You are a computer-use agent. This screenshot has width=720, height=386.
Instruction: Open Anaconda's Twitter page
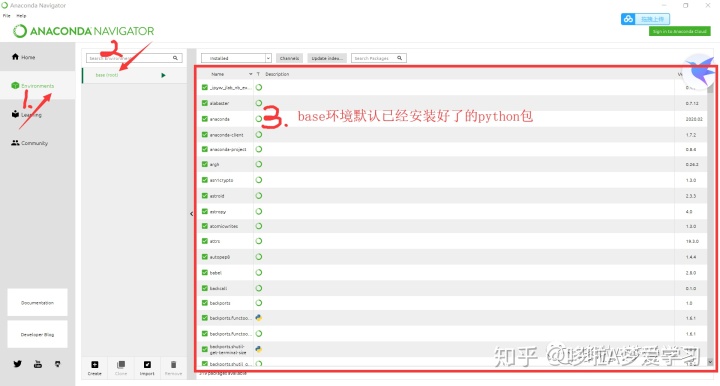coord(17,364)
